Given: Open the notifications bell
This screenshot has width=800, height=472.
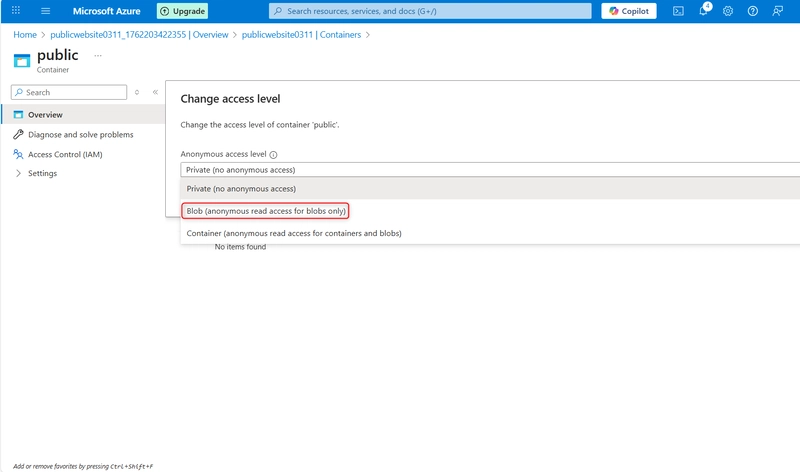Looking at the screenshot, I should [703, 11].
